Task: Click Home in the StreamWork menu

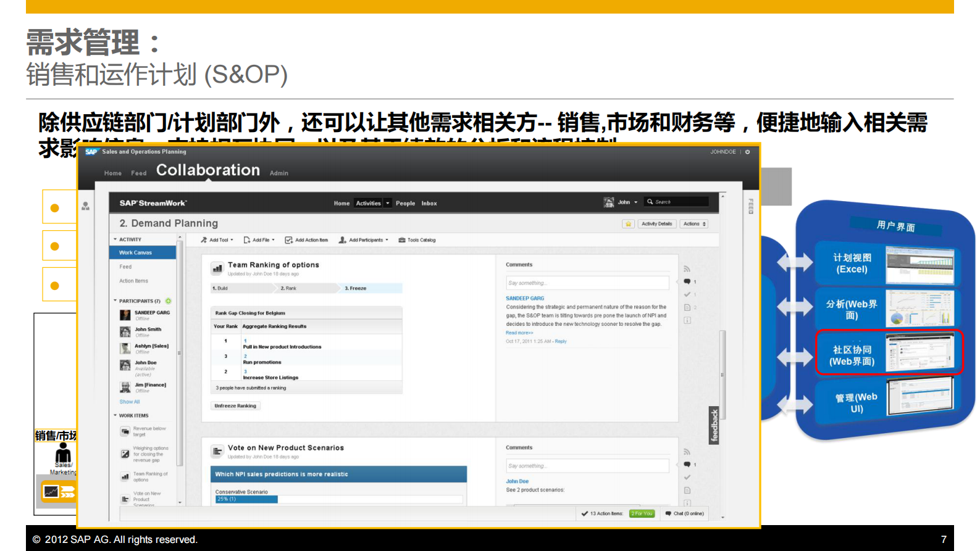Action: (341, 203)
